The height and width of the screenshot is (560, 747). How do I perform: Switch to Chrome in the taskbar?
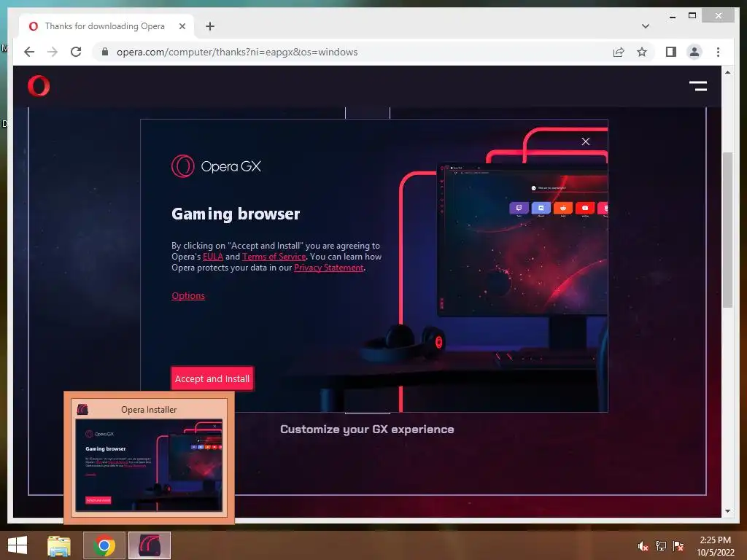104,545
